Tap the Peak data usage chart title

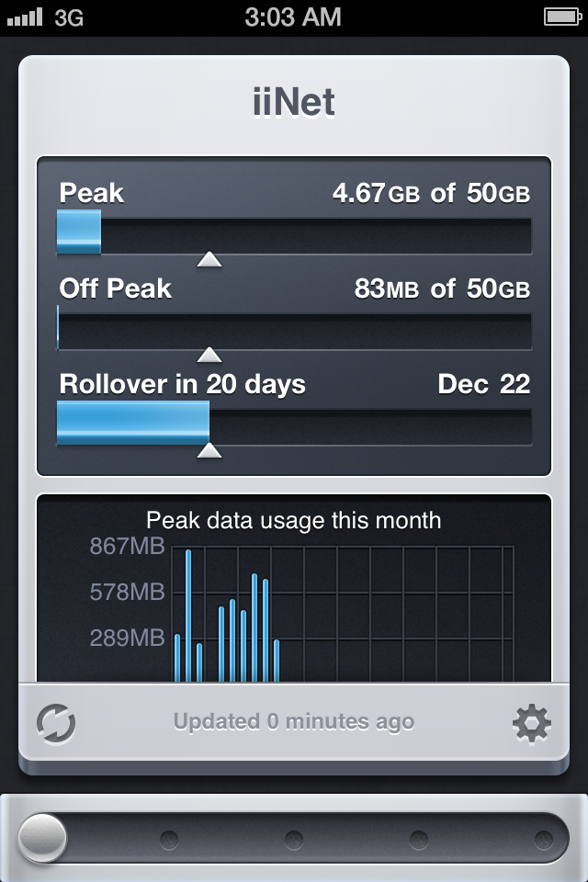[x=294, y=520]
